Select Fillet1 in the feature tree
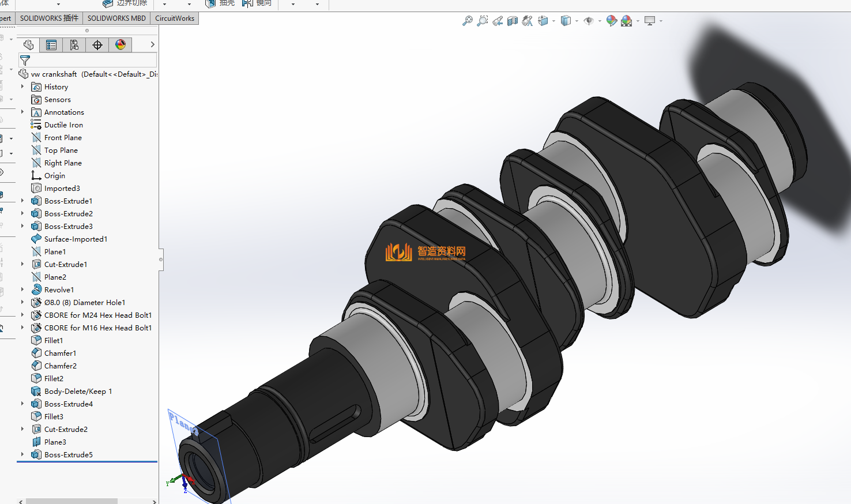Screen dimensions: 851x504 [54, 341]
